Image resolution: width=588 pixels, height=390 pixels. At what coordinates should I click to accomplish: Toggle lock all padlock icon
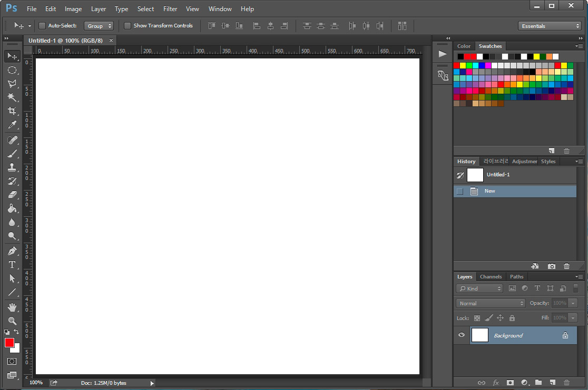pyautogui.click(x=512, y=318)
